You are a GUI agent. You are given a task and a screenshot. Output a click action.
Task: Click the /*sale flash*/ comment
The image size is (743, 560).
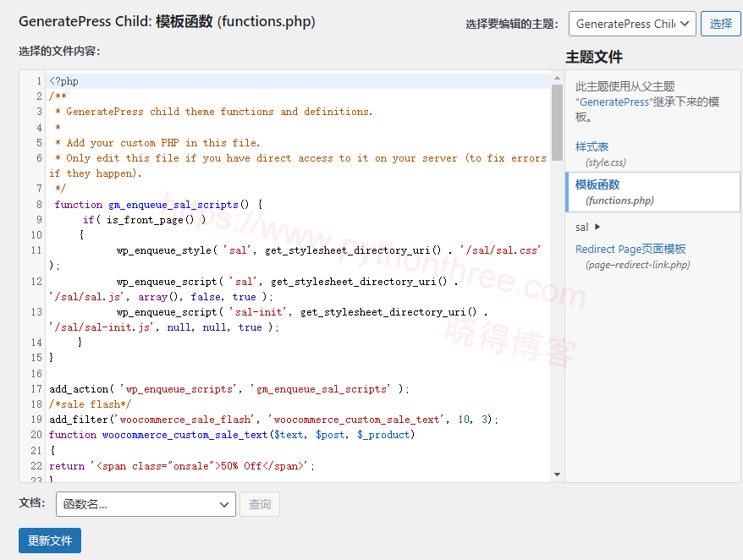pos(90,404)
